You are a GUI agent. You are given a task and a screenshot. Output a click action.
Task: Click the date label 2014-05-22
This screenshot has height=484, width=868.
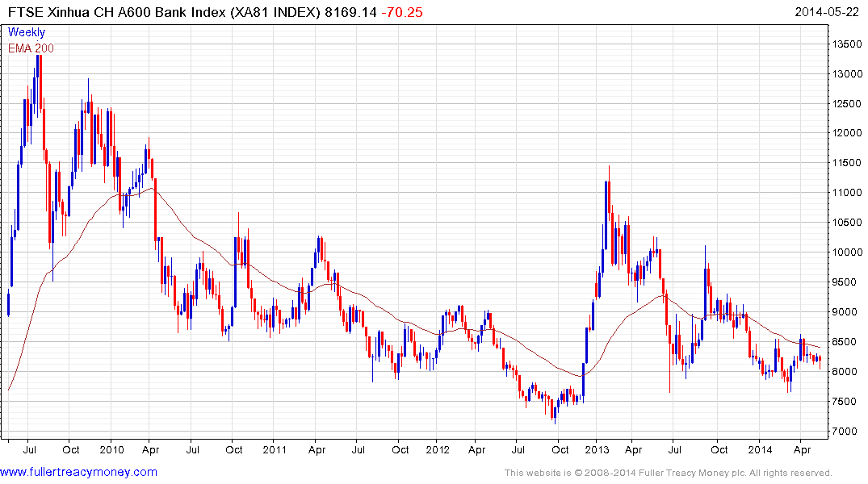coord(827,12)
